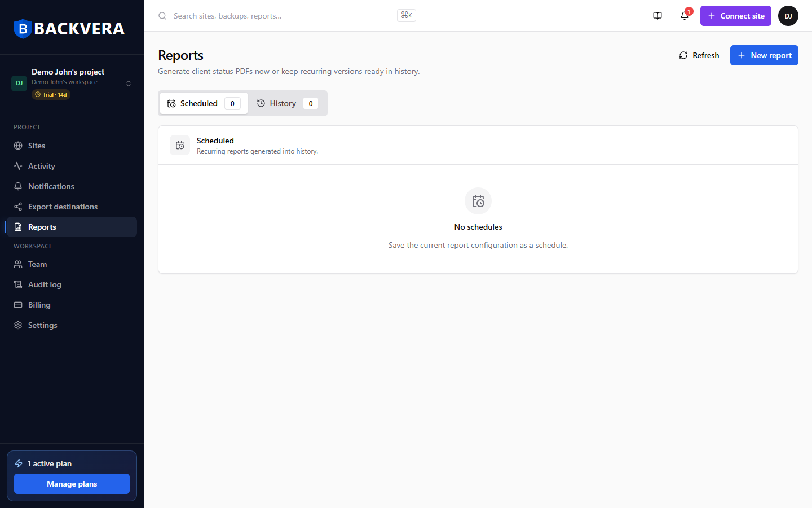The image size is (812, 508).
Task: Click the Reports page heading
Action: coord(180,55)
